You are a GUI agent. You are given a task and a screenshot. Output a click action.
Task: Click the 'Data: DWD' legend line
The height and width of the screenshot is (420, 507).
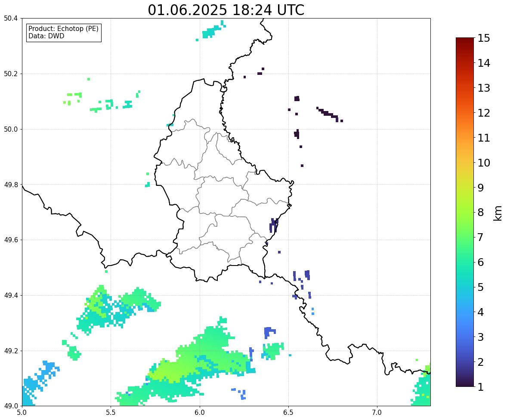click(46, 36)
